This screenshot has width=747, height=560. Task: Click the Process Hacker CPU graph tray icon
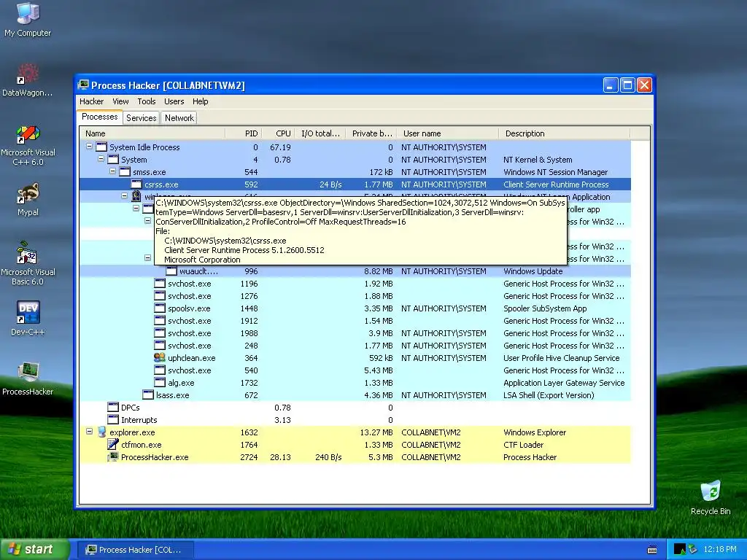tap(679, 549)
